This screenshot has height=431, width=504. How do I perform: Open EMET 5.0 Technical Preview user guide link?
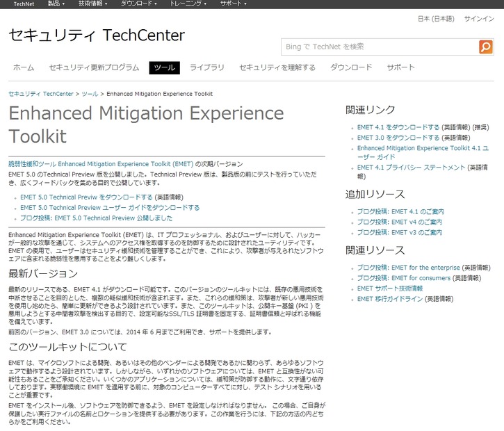(110, 208)
